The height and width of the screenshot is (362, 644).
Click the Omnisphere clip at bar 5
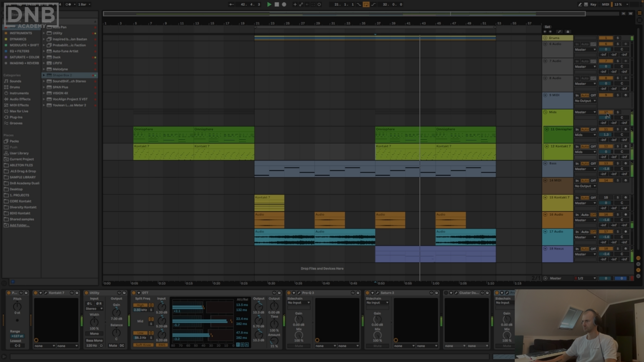tap(163, 135)
